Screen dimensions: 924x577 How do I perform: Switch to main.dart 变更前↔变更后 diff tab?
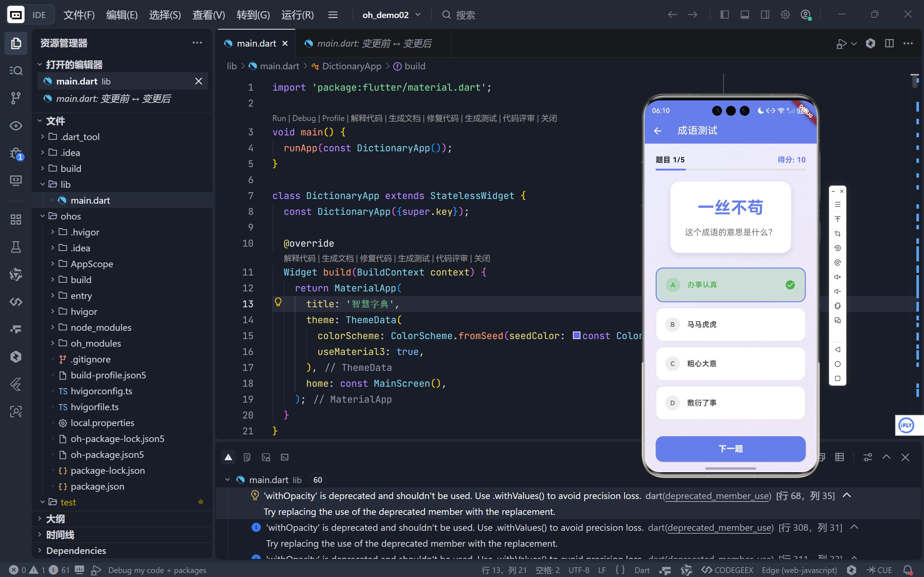pyautogui.click(x=373, y=43)
